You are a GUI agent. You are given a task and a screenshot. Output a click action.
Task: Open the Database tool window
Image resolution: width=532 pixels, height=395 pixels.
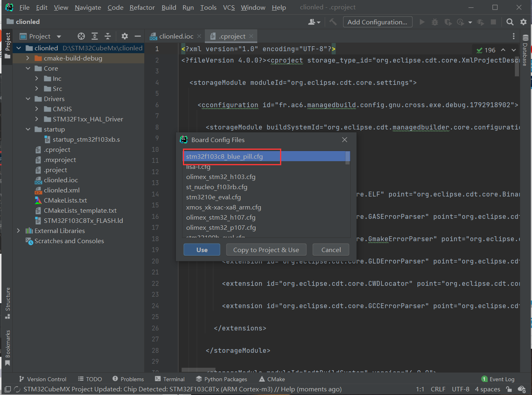tap(525, 50)
